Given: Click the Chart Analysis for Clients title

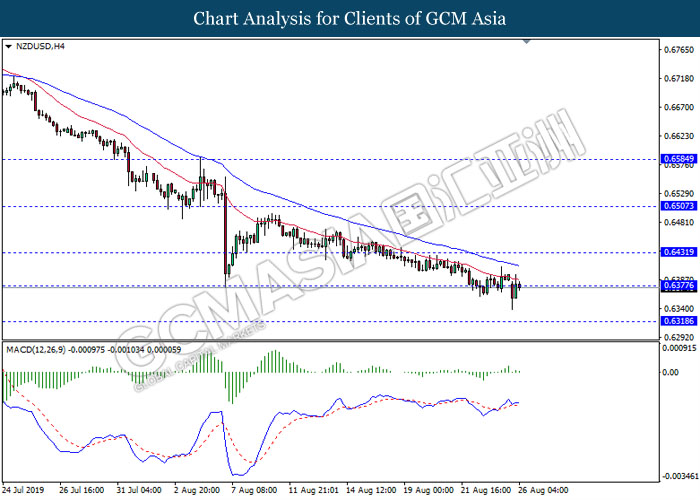Looking at the screenshot, I should click(350, 19).
